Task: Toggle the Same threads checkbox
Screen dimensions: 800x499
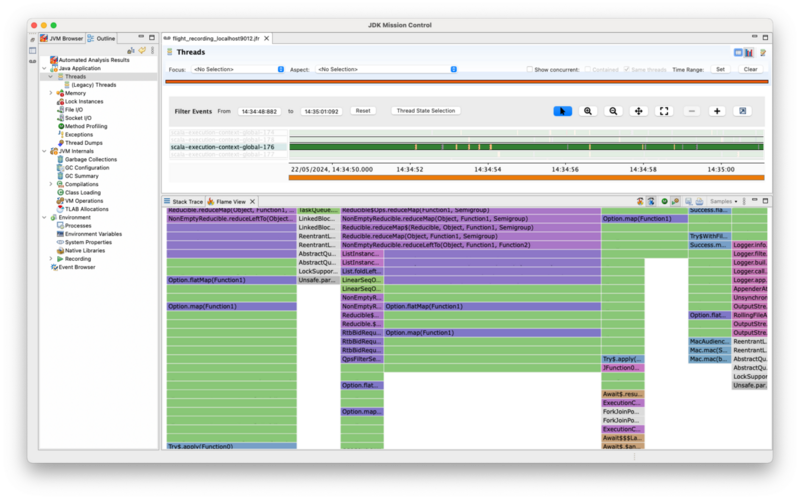Action: tap(627, 69)
